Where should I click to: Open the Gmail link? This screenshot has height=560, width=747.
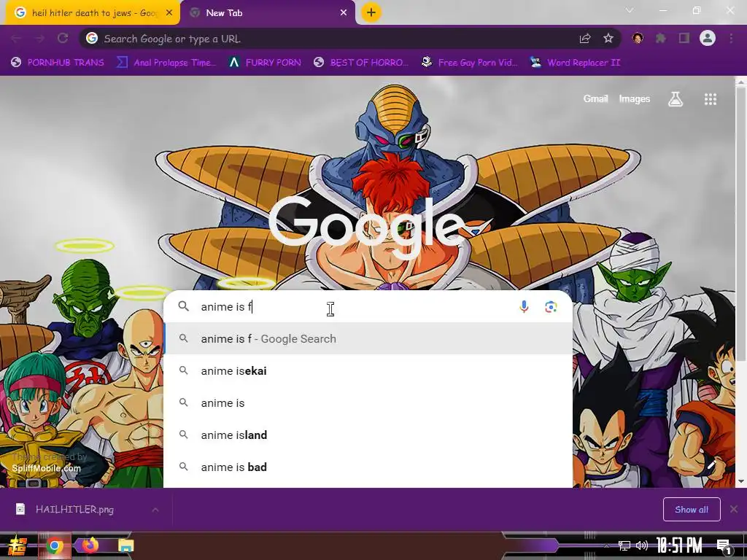click(595, 98)
